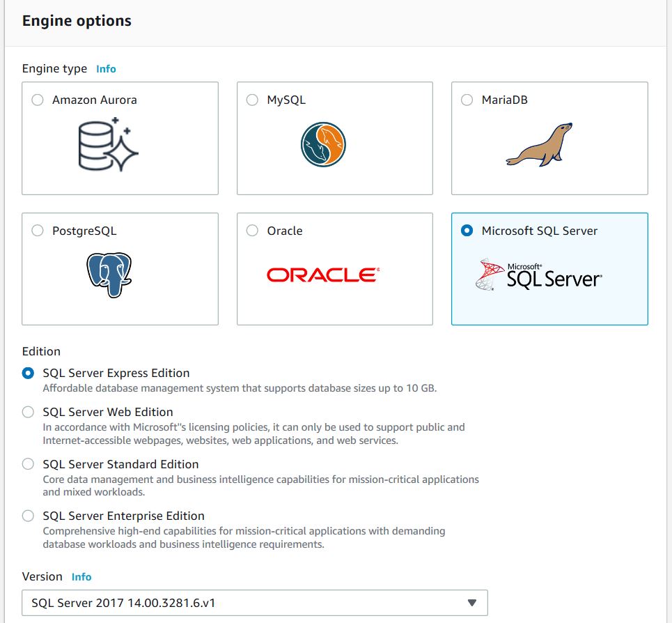This screenshot has height=623, width=672.
Task: Click the Amazon Aurora database icon
Action: (109, 144)
